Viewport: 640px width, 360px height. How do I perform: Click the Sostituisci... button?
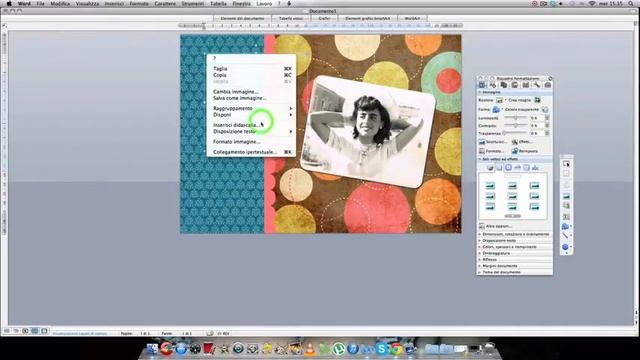tap(493, 142)
